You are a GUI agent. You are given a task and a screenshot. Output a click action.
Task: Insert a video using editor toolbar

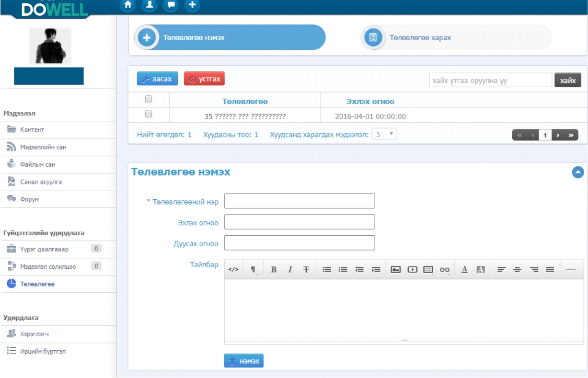point(412,270)
